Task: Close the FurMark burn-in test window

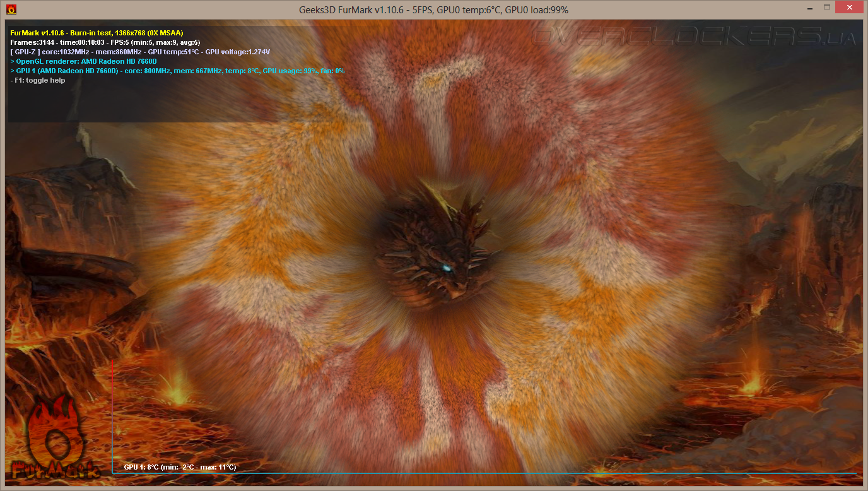Action: tap(849, 8)
